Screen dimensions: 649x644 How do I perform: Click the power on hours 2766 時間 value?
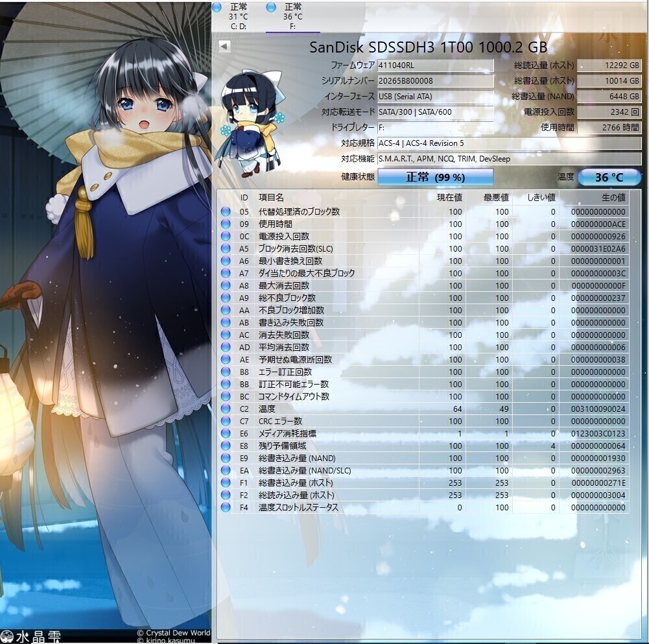(x=609, y=128)
